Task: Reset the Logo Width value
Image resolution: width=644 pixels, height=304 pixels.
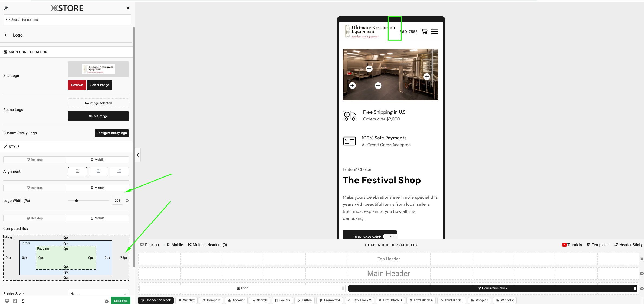Action: (127, 201)
